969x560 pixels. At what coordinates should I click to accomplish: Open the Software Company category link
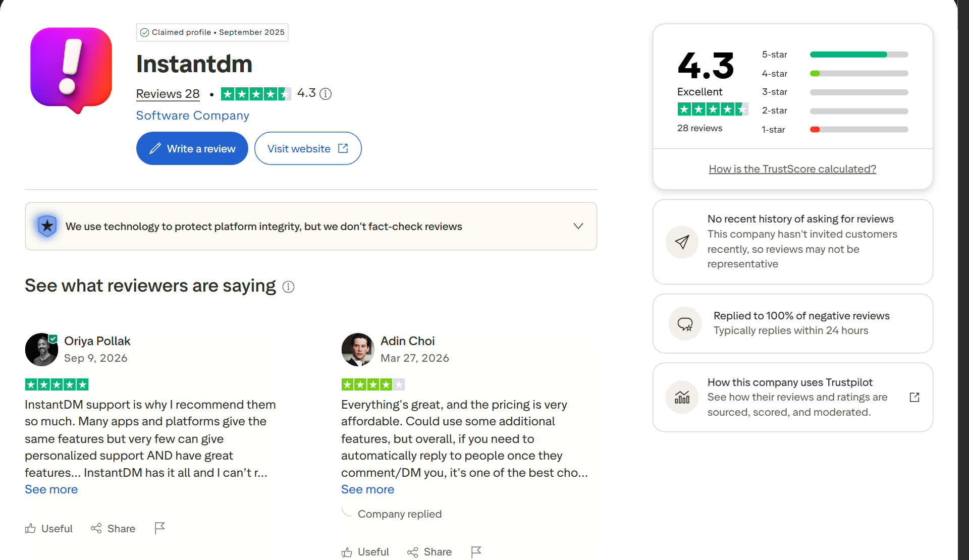coord(193,116)
